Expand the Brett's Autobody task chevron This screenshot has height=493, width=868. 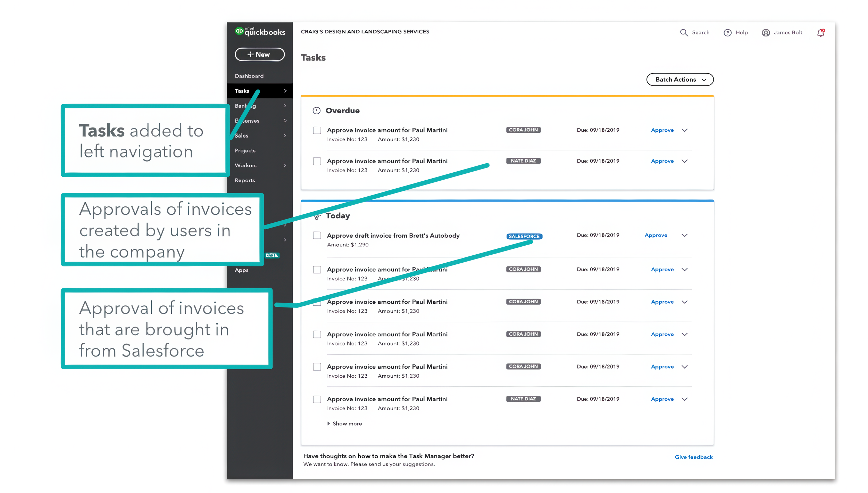pos(684,235)
